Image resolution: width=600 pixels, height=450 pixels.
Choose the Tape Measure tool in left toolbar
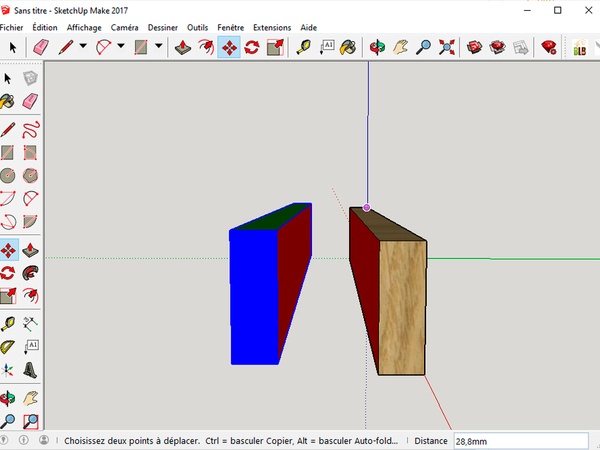tap(8, 323)
